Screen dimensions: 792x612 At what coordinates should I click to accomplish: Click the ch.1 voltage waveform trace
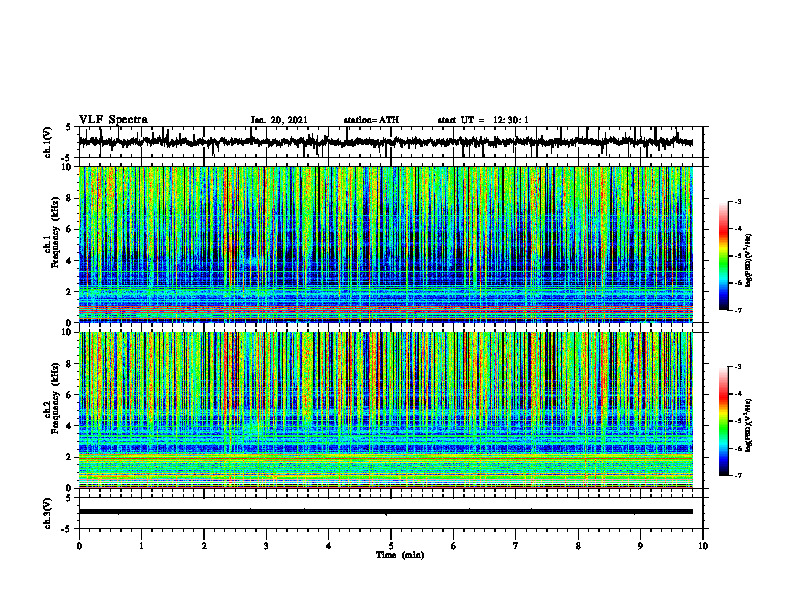(x=385, y=142)
